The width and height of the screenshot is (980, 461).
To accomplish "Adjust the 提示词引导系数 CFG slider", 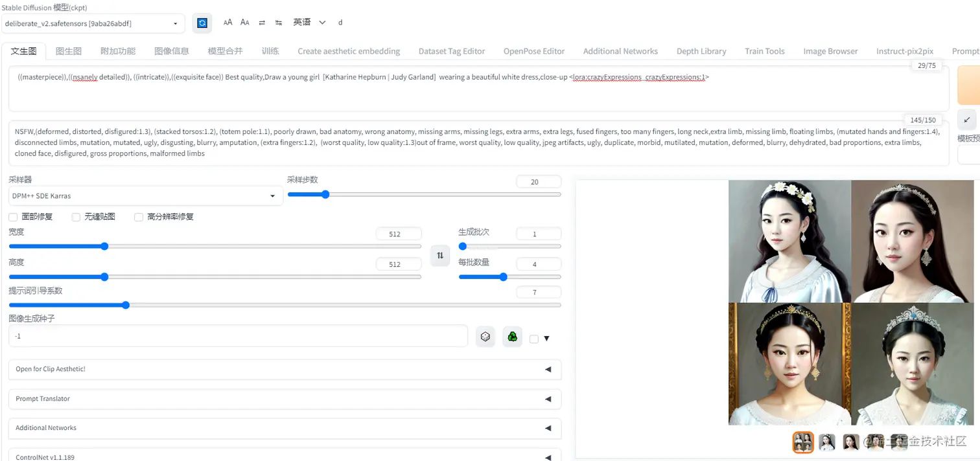I will (x=285, y=305).
